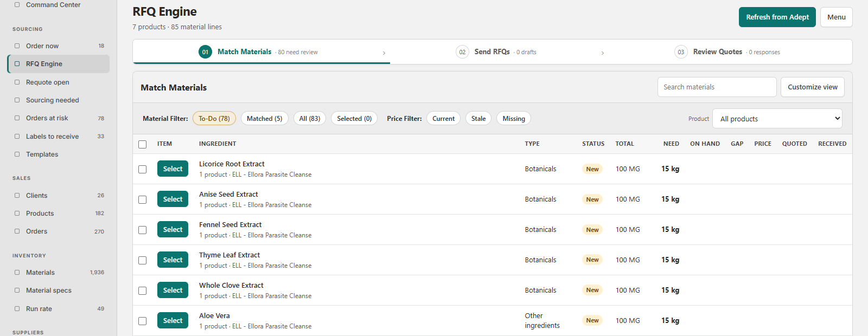Image resolution: width=868 pixels, height=336 pixels.
Task: Click step 02 circle for Send RFQs
Action: click(x=462, y=52)
